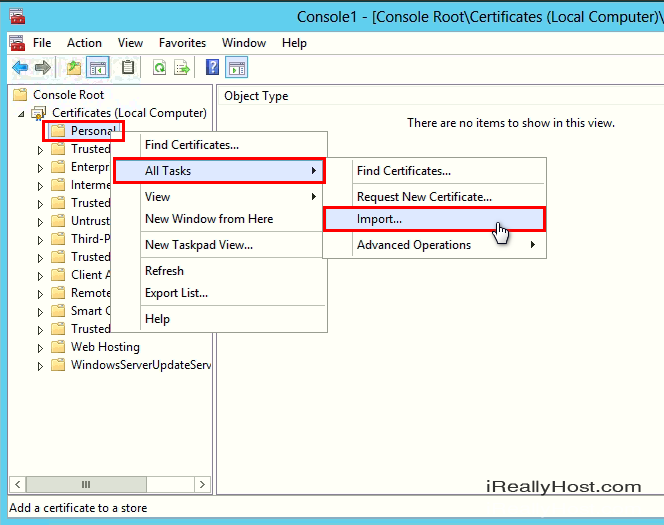Screen dimensions: 664x525
Task: Open the All Tasks submenu entry
Action: pyautogui.click(x=219, y=171)
